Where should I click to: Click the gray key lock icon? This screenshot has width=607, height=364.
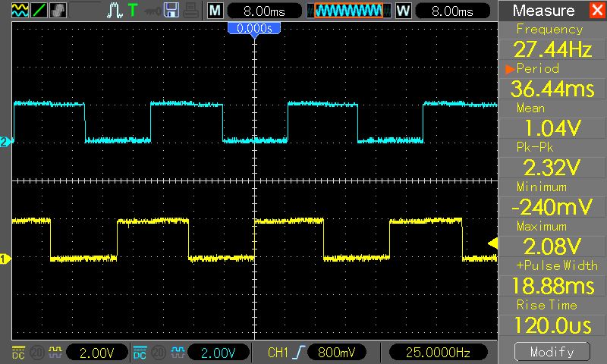pos(153,11)
